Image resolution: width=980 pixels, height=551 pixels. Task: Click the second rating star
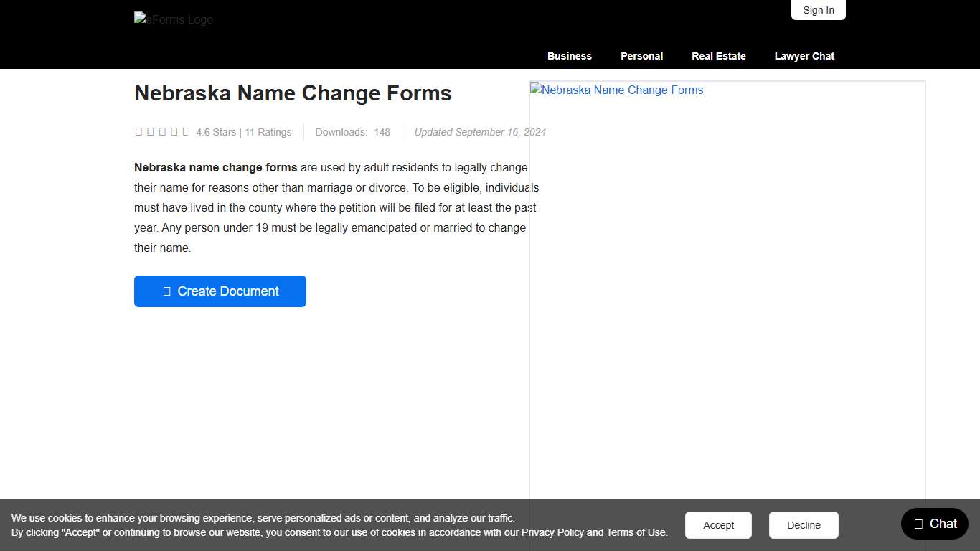[x=151, y=131]
